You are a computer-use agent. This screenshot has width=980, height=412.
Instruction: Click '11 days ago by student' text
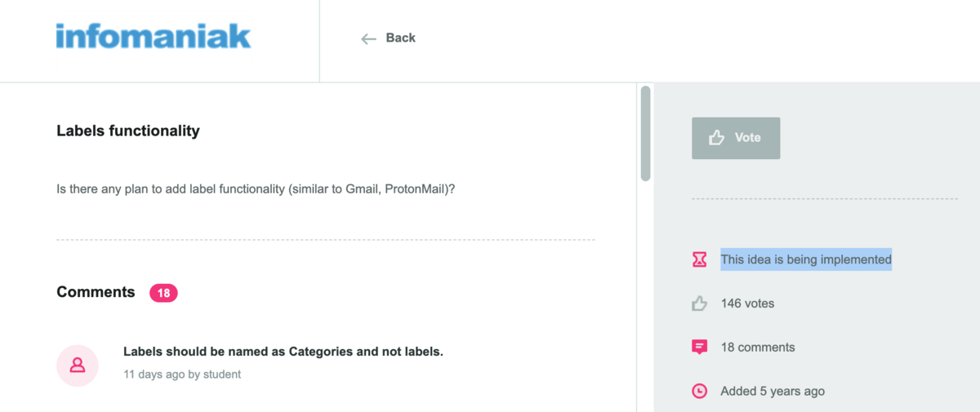pos(182,374)
